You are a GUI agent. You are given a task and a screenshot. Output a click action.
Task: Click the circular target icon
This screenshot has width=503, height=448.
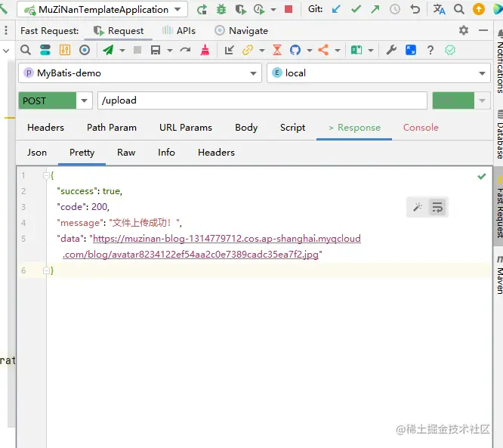click(x=85, y=50)
